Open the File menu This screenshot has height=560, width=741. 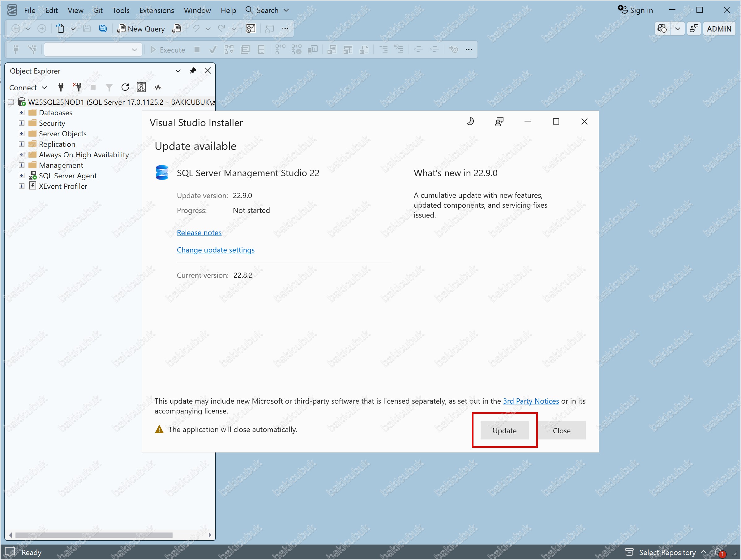pyautogui.click(x=29, y=11)
